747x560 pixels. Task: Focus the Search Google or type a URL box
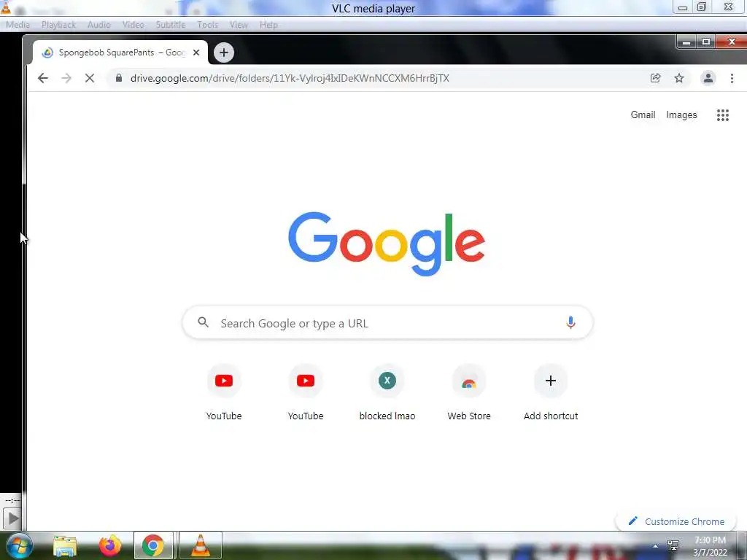click(387, 323)
